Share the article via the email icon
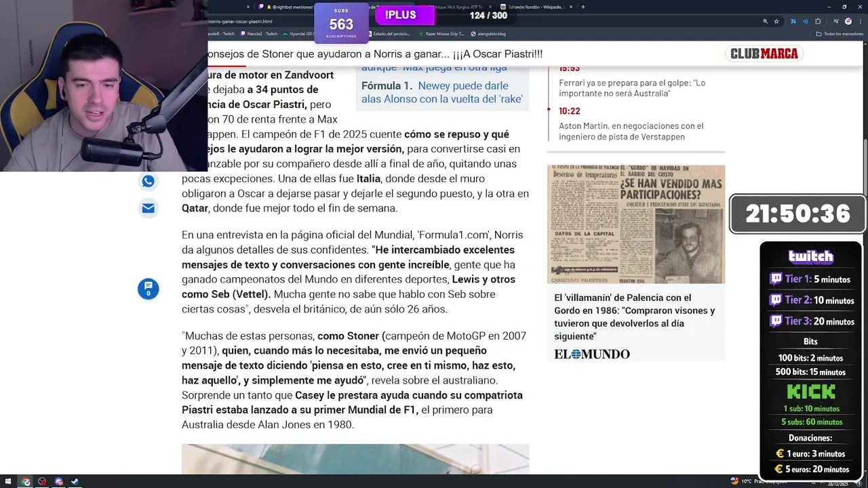The height and width of the screenshot is (488, 868). (148, 208)
